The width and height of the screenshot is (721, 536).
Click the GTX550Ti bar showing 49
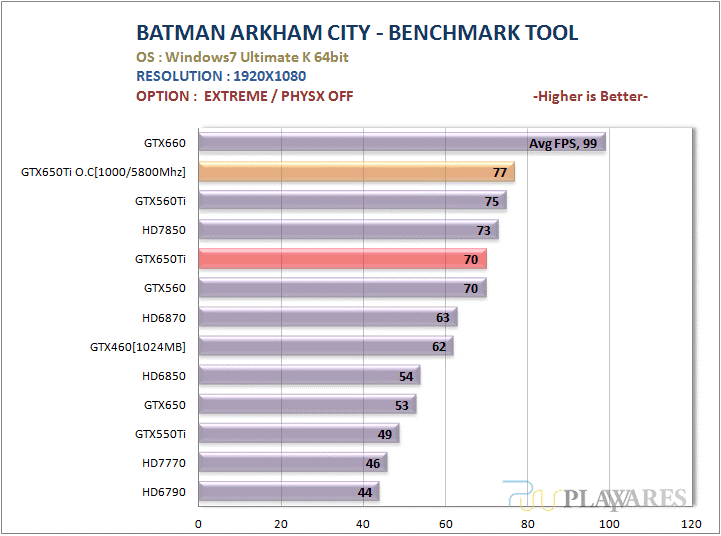[x=298, y=434]
